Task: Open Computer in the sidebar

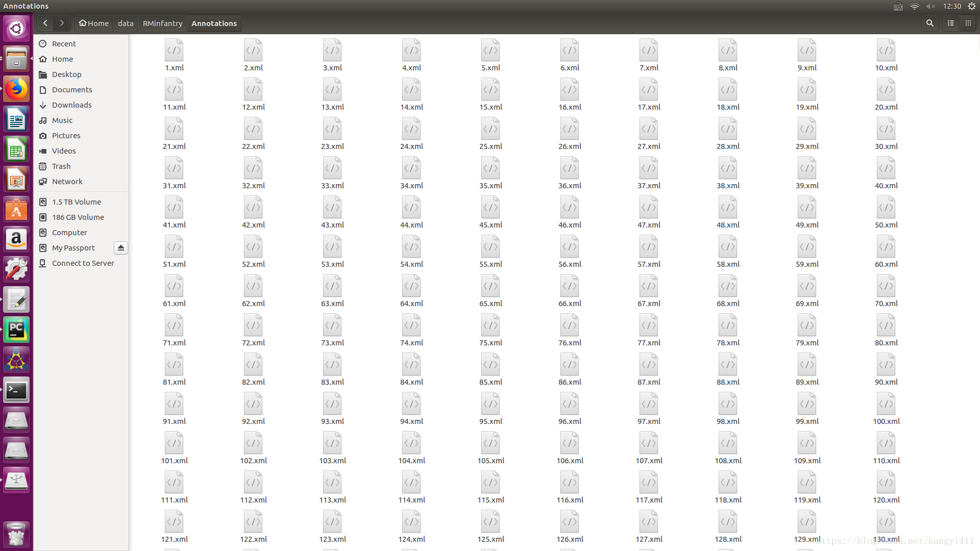Action: (81, 233)
